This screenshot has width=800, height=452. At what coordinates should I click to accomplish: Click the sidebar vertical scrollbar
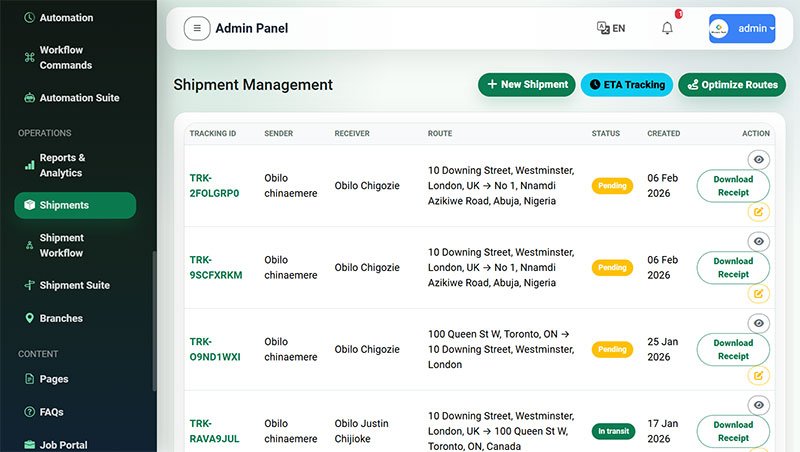click(x=154, y=321)
